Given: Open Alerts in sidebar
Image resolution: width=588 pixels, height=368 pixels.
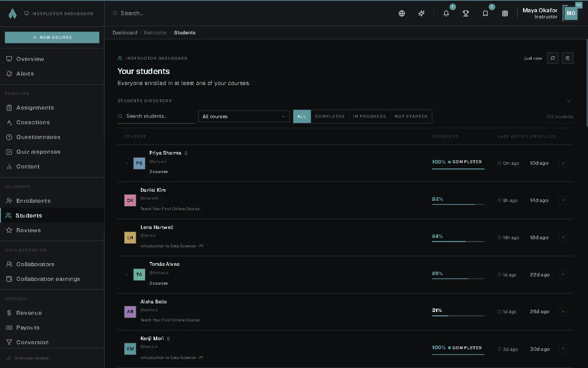Looking at the screenshot, I should pos(52,74).
